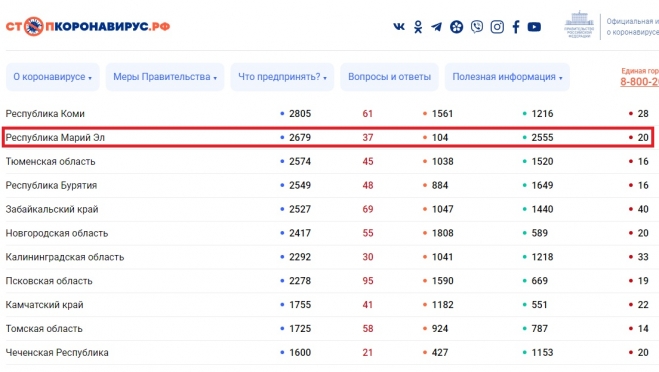Select the 'Томская область' row name
The width and height of the screenshot is (659, 372).
44,329
